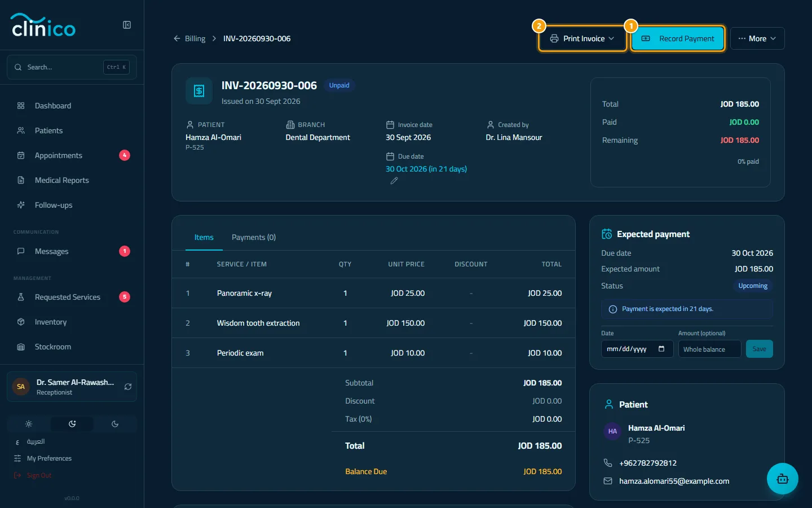Click the 30 Oct 2026 due date text
Image resolution: width=812 pixels, height=508 pixels.
coord(426,169)
